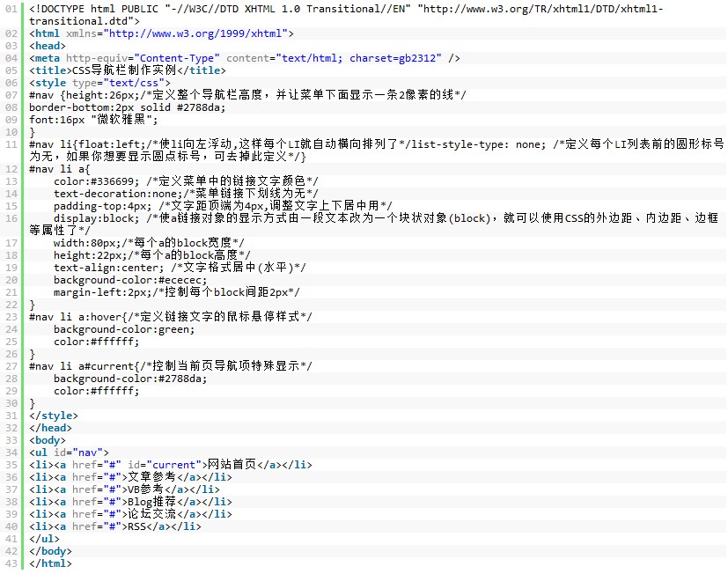The image size is (728, 574).
Task: Click line number 01 in the gutter
Action: (x=10, y=9)
